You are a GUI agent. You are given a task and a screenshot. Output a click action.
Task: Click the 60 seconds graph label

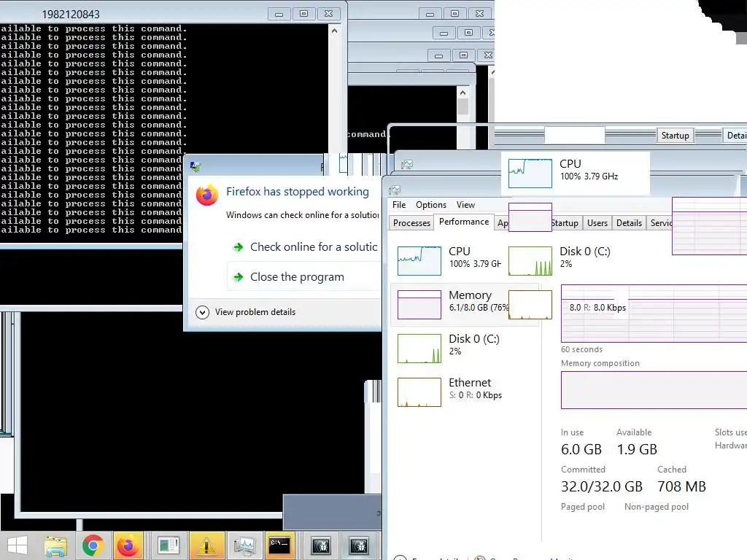tap(581, 349)
